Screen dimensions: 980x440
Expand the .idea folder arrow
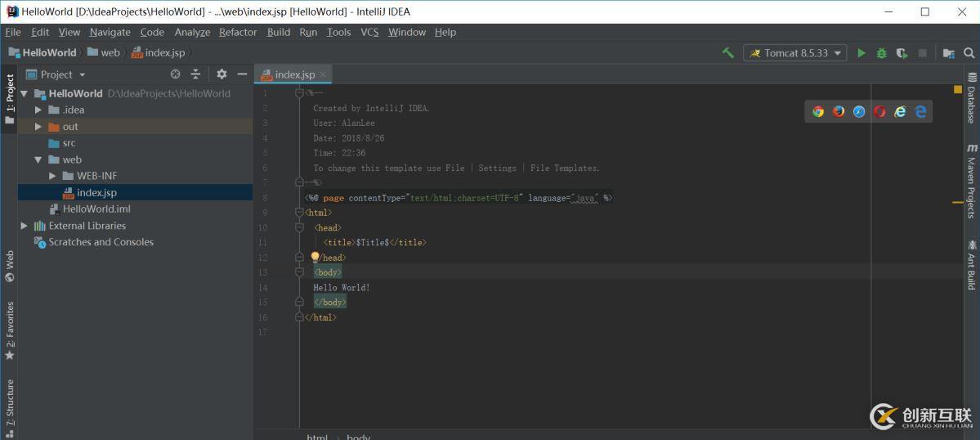pos(38,110)
